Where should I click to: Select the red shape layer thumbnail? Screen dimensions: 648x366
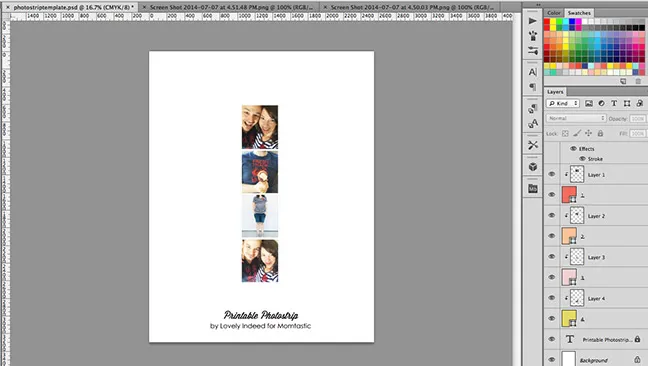click(x=569, y=195)
